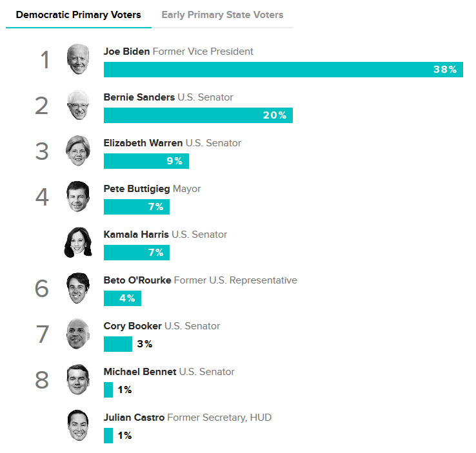Click Joe Biden's portrait photo
This screenshot has height=453, width=476.
(78, 59)
